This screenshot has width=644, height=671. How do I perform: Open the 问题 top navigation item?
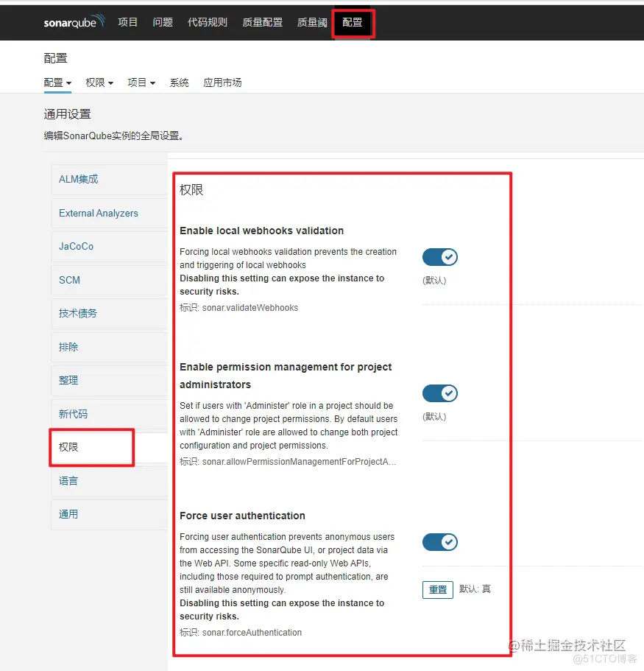[x=163, y=22]
